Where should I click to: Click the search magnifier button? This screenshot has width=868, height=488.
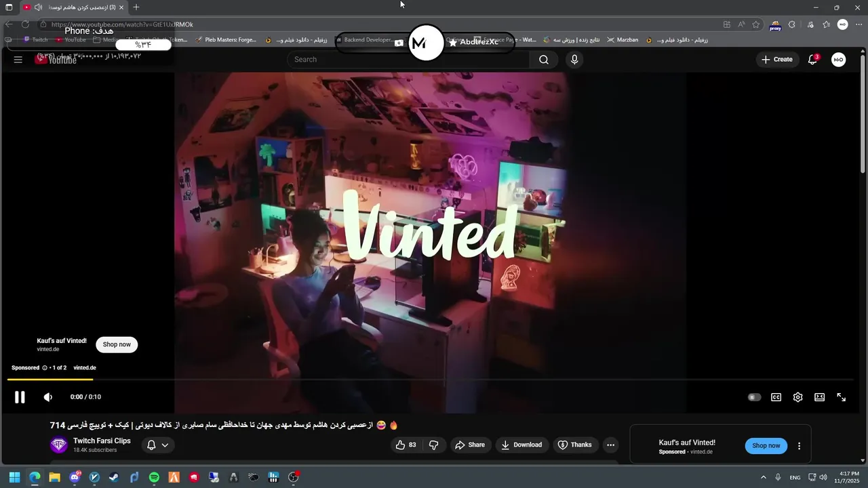[544, 60]
